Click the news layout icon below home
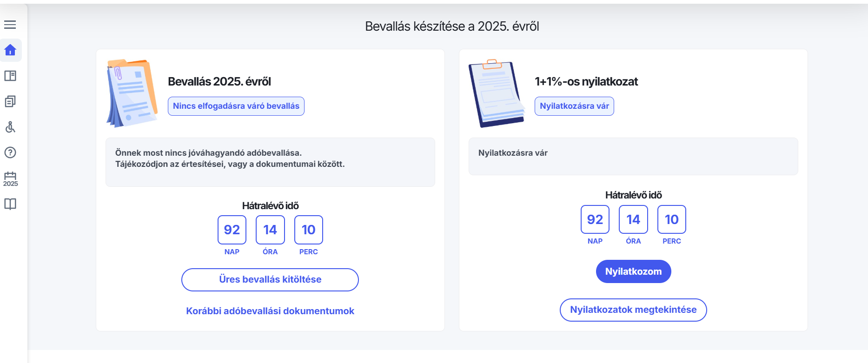Screen dimensions: 868x363 coord(10,76)
